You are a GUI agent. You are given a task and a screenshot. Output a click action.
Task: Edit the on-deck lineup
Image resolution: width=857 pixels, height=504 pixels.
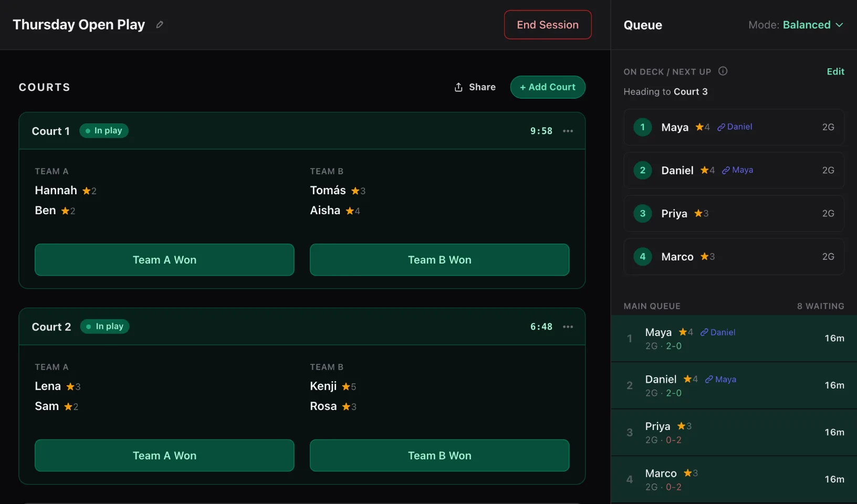pos(835,71)
